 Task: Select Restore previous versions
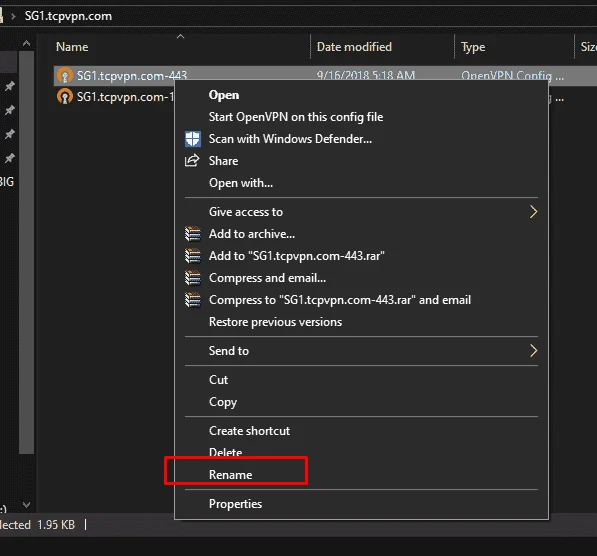tap(361, 322)
